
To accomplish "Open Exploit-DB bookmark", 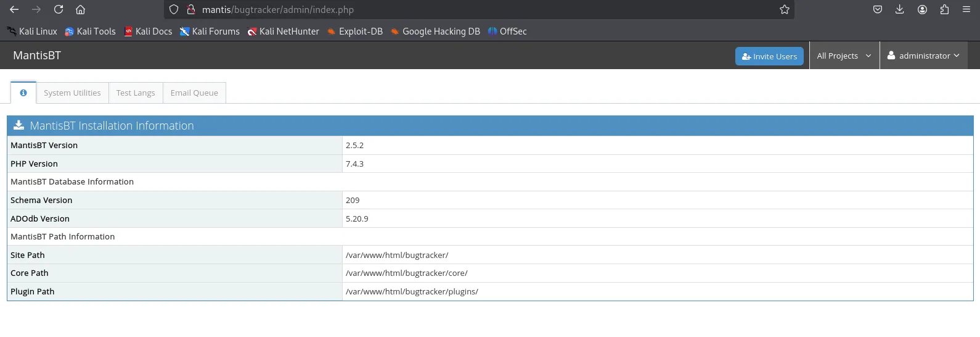I will pos(354,31).
